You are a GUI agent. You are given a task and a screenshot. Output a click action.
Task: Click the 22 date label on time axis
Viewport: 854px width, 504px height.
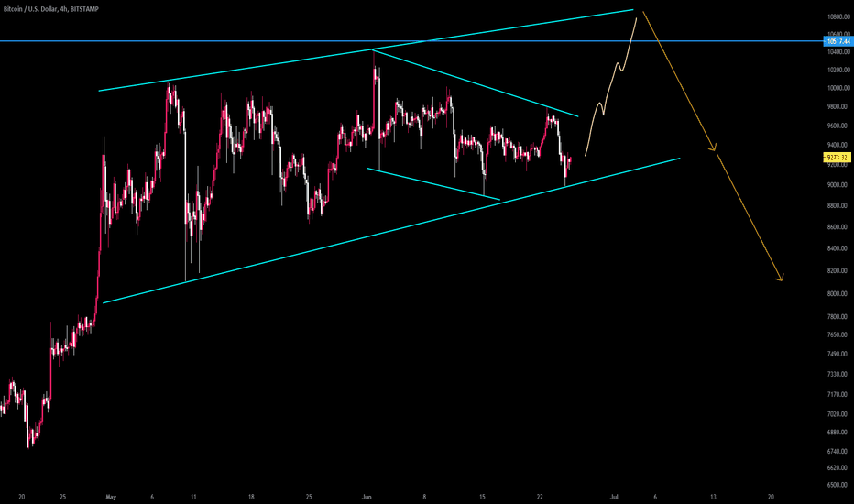[540, 497]
